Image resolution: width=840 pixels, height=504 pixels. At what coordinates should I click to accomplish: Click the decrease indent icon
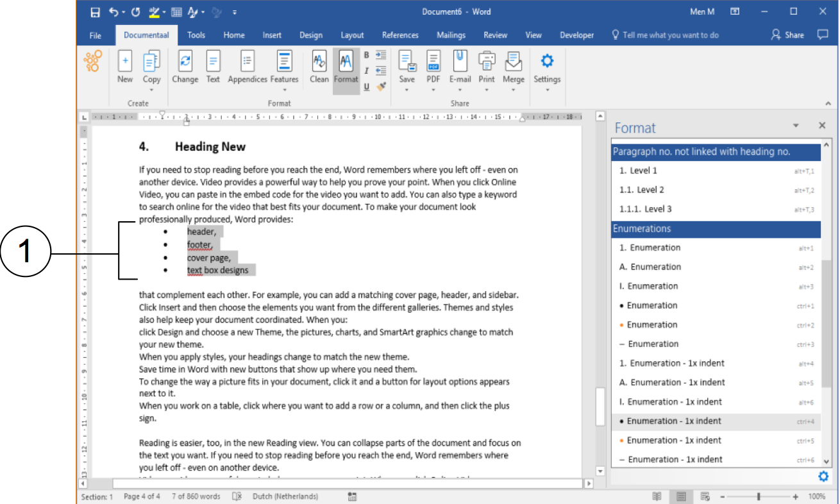pyautogui.click(x=381, y=71)
